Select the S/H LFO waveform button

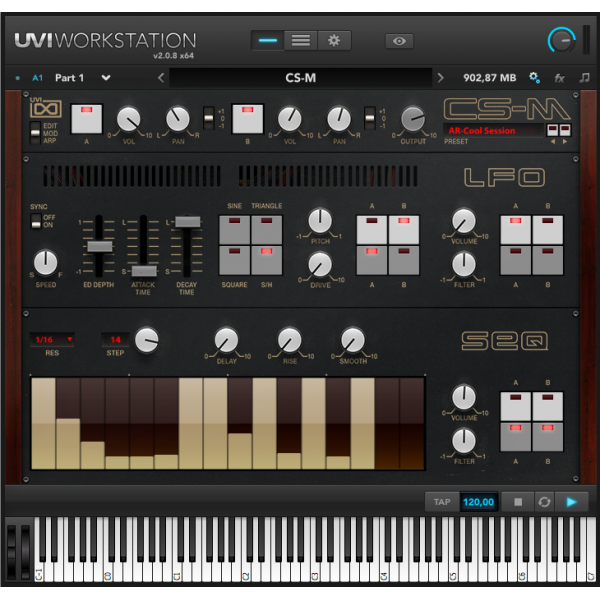(x=267, y=260)
